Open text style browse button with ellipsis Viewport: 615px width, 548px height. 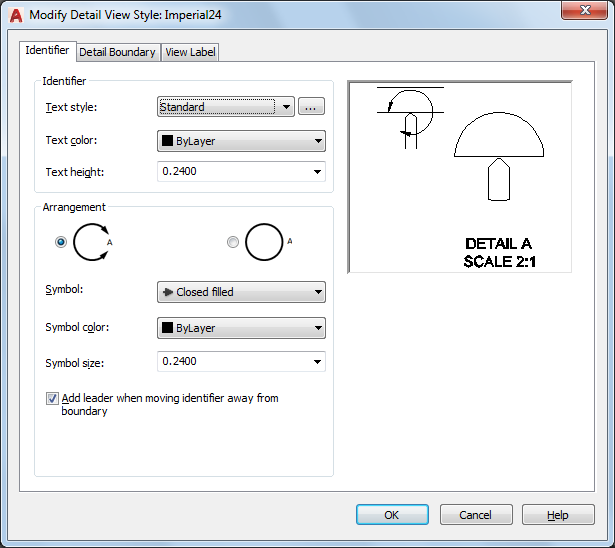311,107
